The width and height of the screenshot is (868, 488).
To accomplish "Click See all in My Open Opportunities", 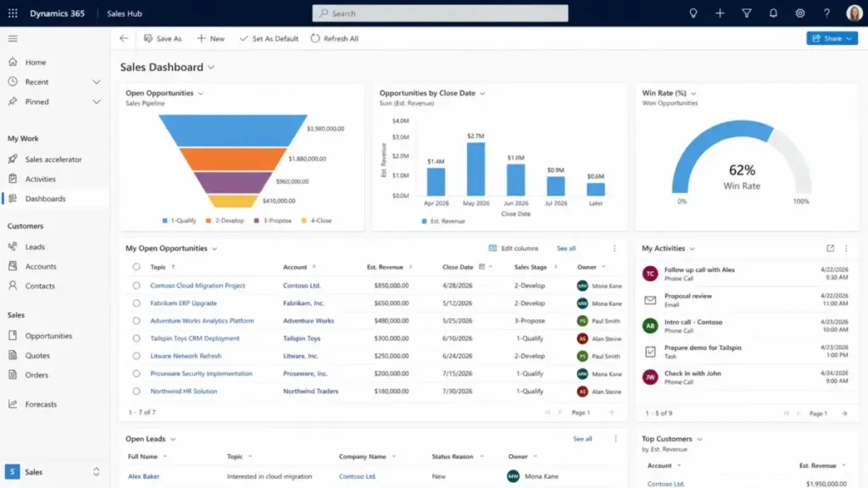I will point(565,248).
